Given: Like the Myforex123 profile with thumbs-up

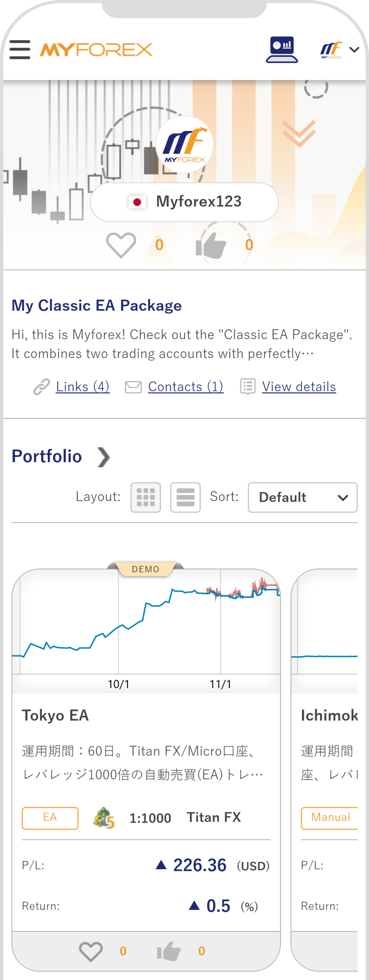Looking at the screenshot, I should coord(211,245).
